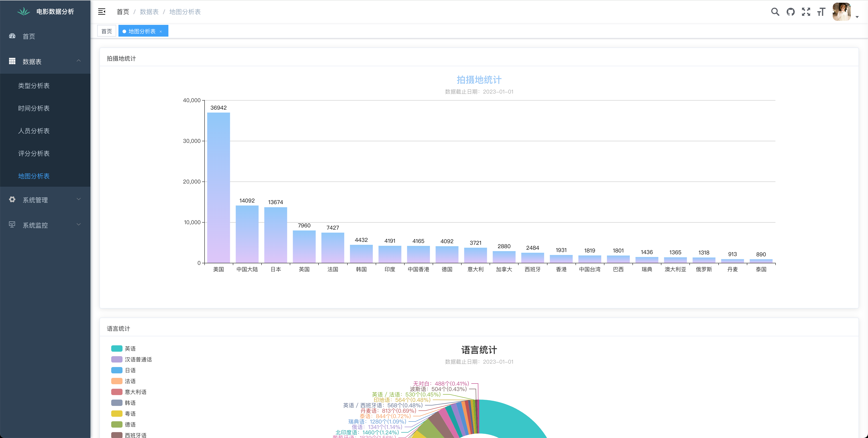868x438 pixels.
Task: Click the gear icon beside 系统管理
Action: 12,200
